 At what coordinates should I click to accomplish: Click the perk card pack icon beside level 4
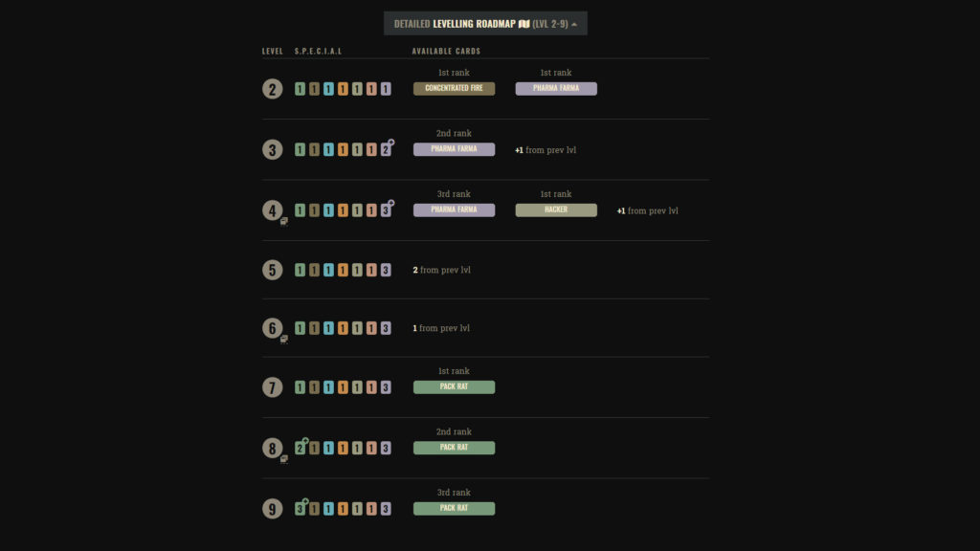[x=284, y=221]
